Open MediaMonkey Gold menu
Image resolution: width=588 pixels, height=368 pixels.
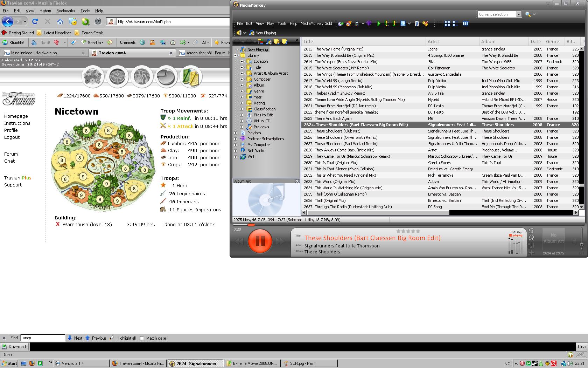coord(316,23)
